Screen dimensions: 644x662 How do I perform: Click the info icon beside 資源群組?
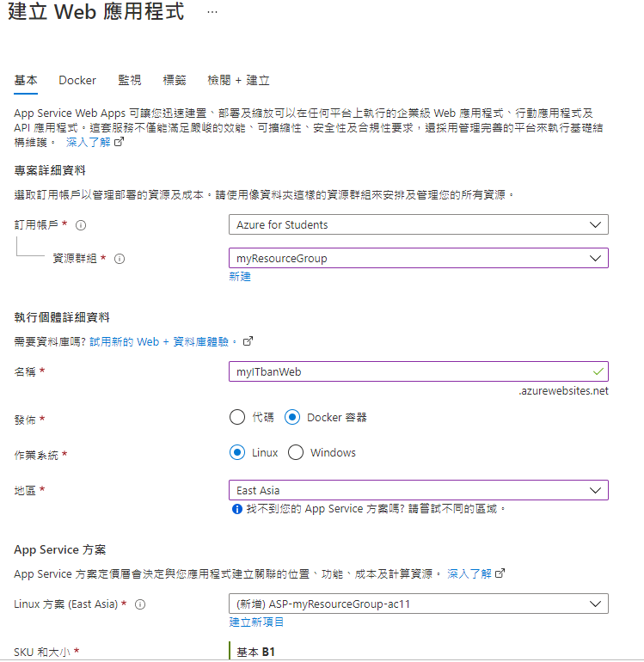[120, 259]
